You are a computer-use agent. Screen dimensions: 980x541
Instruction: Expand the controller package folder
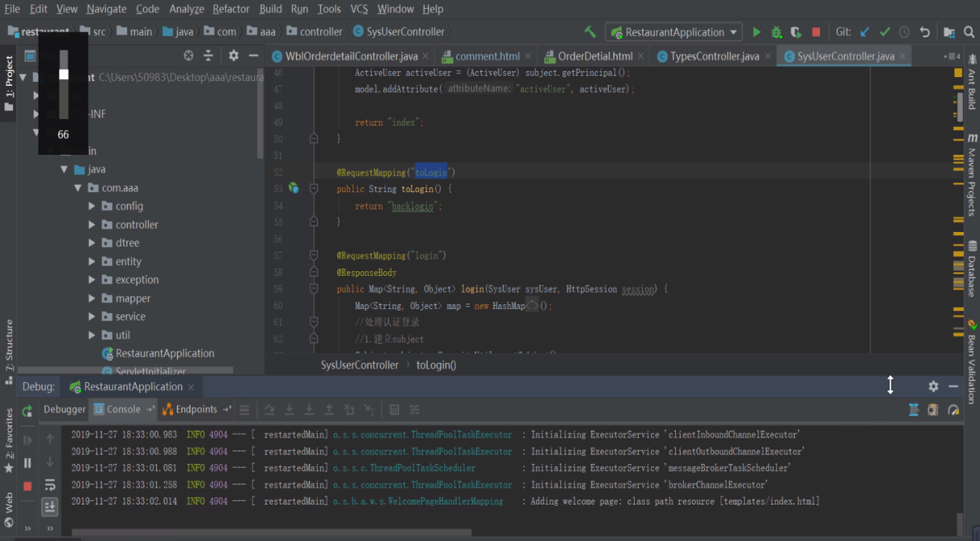(x=92, y=225)
